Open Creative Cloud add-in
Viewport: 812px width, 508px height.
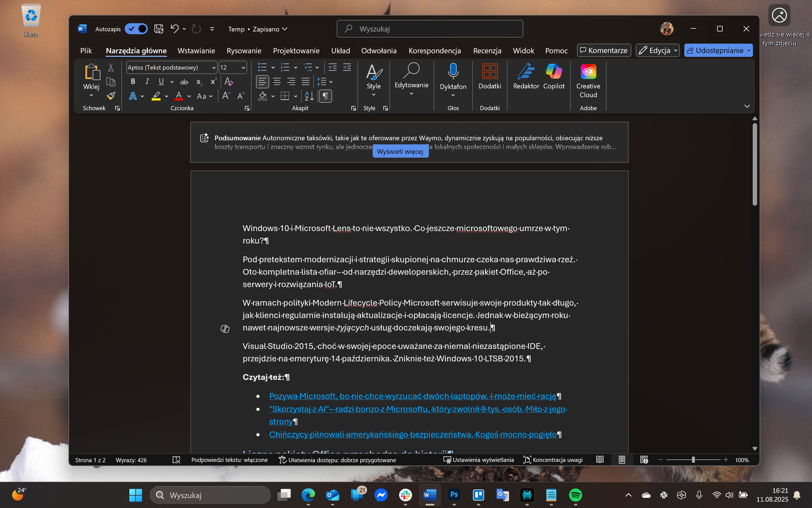coord(588,81)
